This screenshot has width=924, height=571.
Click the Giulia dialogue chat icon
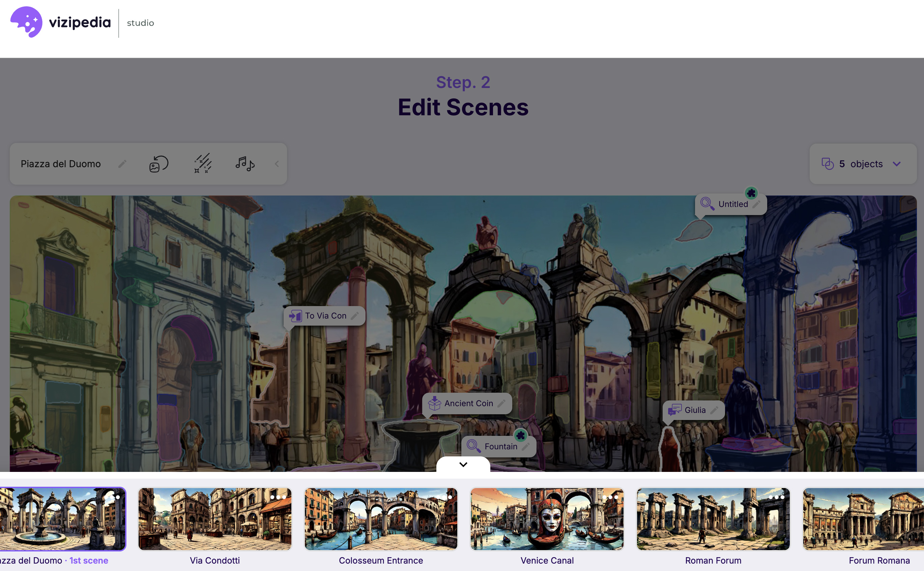point(675,410)
